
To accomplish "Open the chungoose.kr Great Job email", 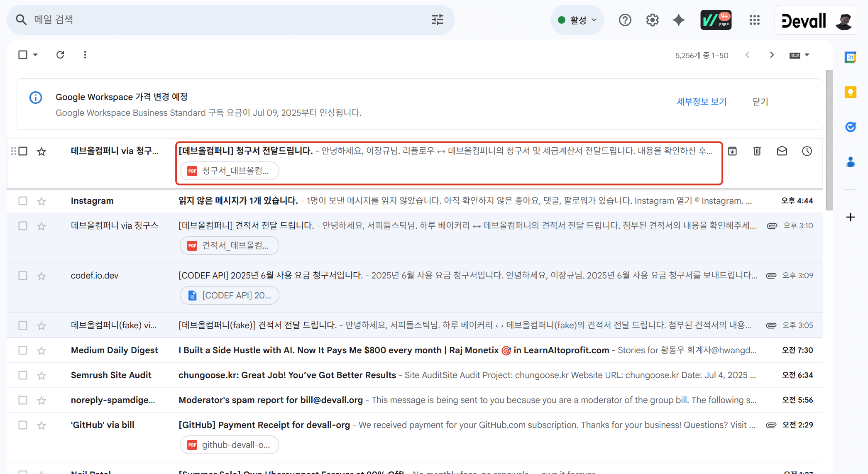I will tap(414, 375).
